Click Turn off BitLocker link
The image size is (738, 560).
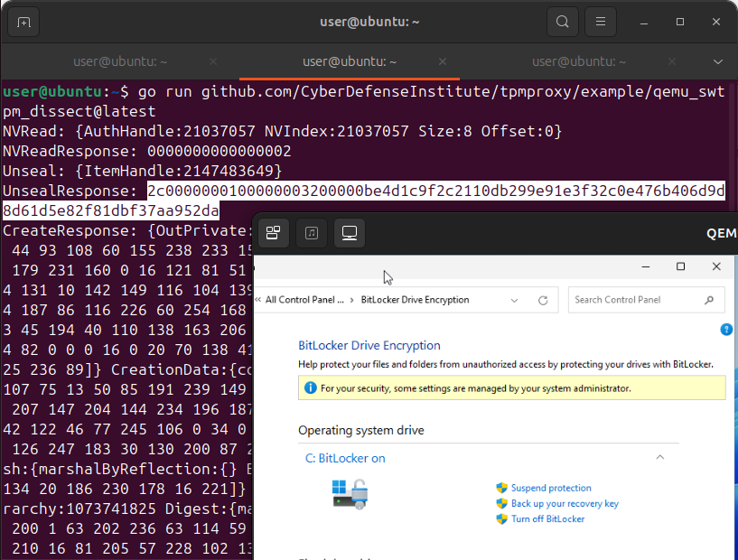click(547, 518)
